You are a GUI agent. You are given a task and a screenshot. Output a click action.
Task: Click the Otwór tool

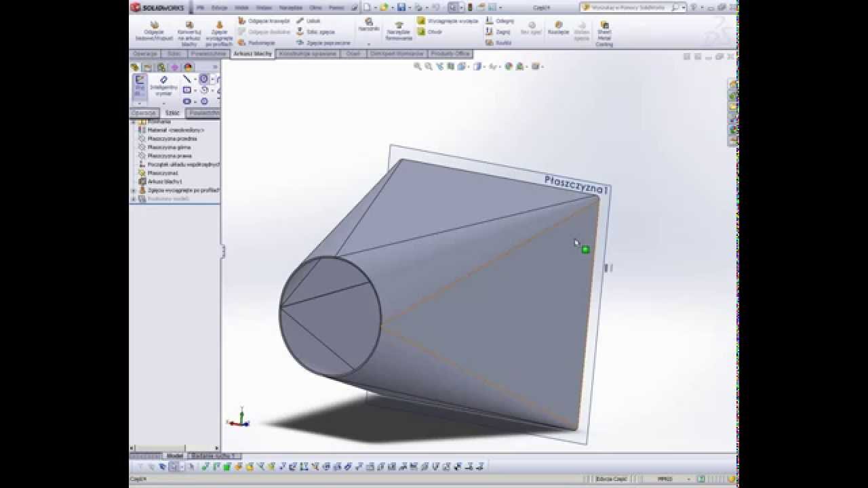[430, 32]
